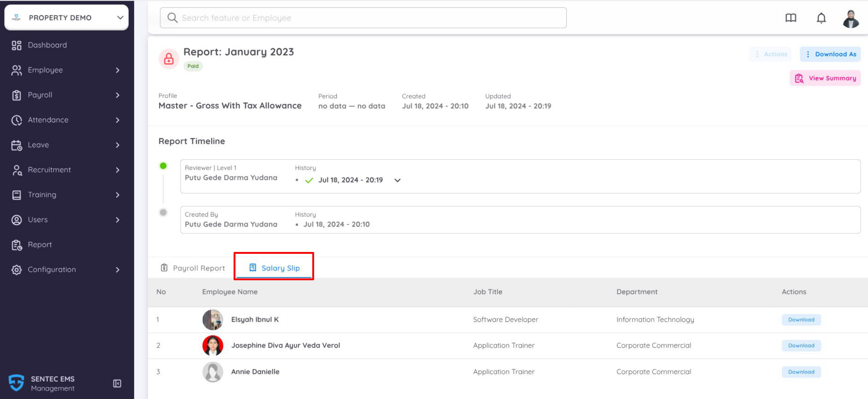Click Josephine Diva Ayur Veda Verol's avatar
This screenshot has width=868, height=399.
coord(213,345)
